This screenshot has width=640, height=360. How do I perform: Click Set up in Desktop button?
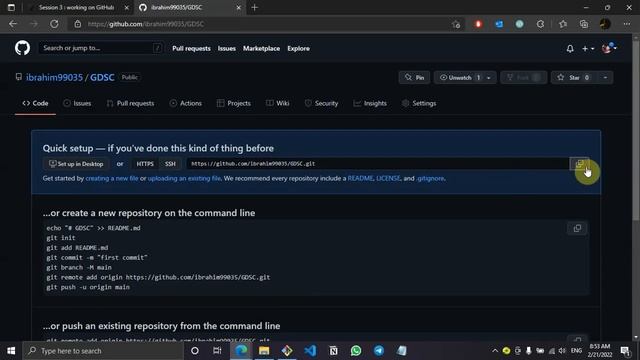(76, 164)
